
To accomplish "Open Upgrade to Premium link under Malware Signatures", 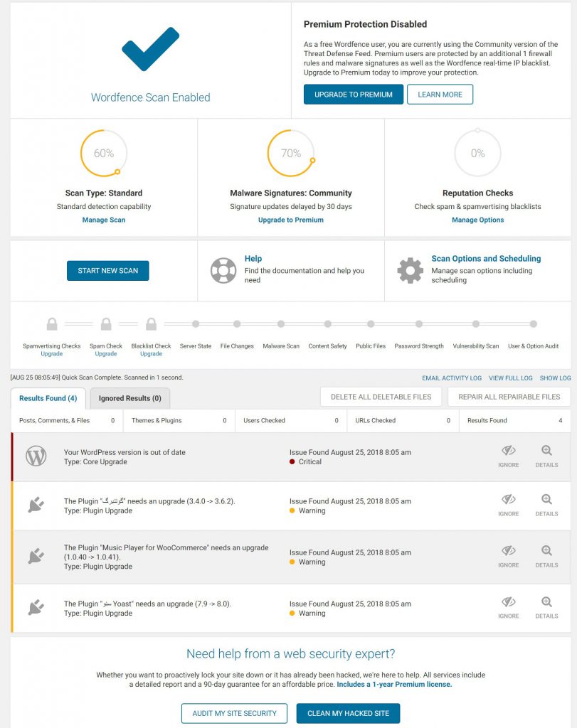I will tap(291, 220).
